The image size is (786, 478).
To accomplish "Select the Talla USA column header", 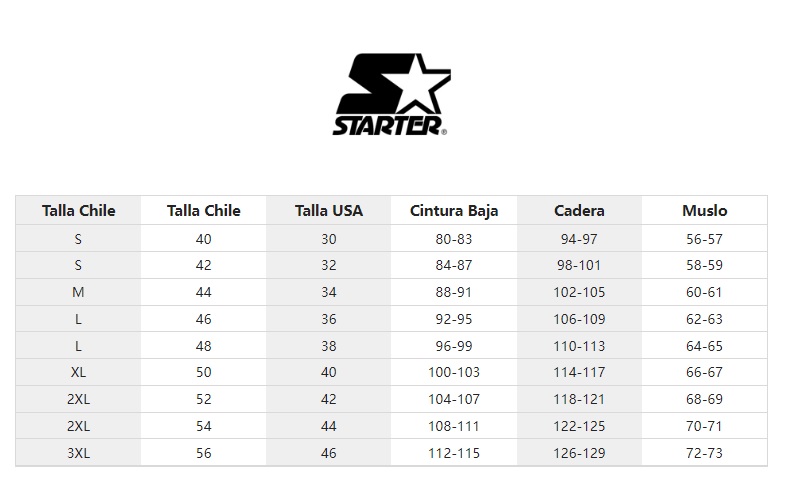I will coord(329,210).
